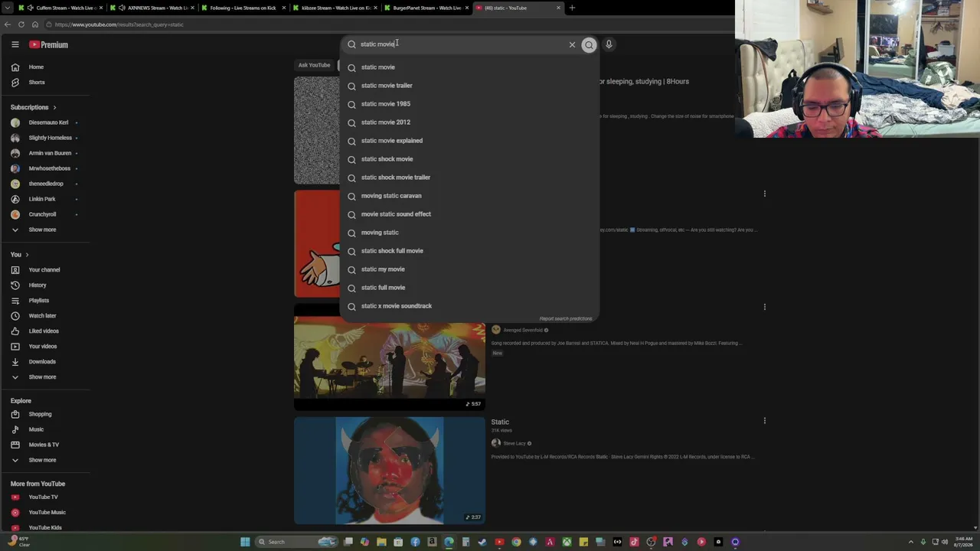Viewport: 980px width, 551px height.
Task: Select the "static movie explained" suggestion
Action: tap(469, 141)
